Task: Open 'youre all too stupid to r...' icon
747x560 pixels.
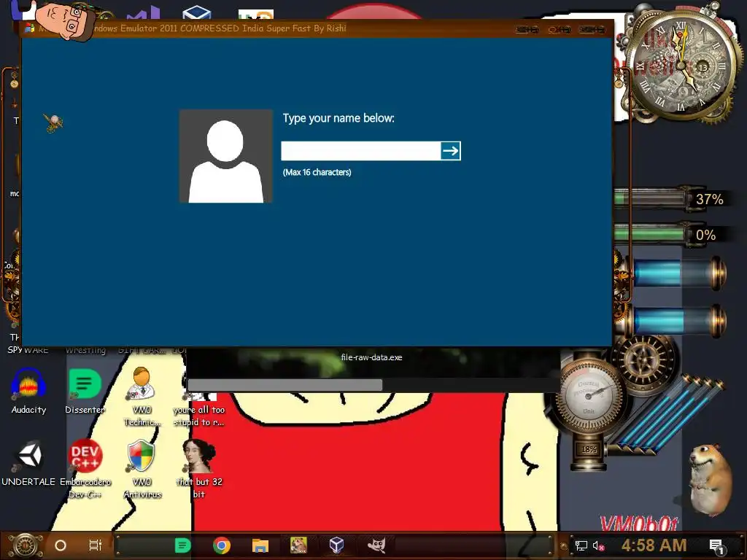Action: tap(199, 410)
